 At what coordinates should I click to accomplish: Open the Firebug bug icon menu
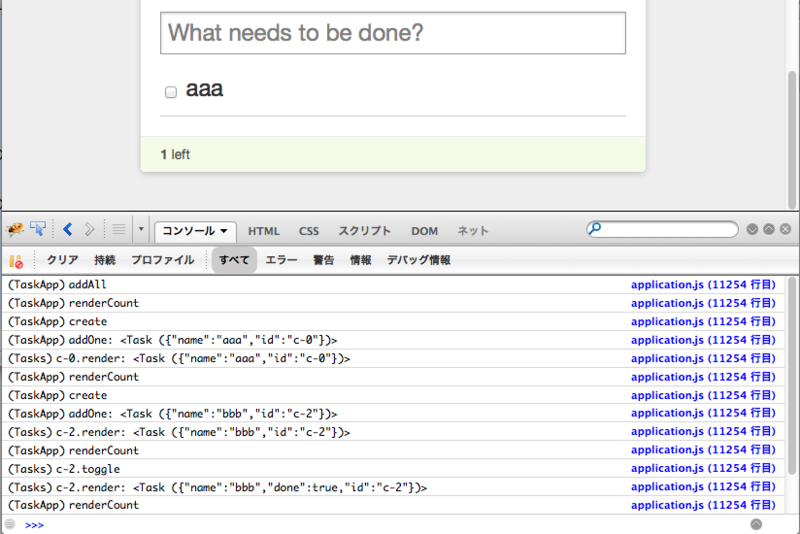(15, 230)
